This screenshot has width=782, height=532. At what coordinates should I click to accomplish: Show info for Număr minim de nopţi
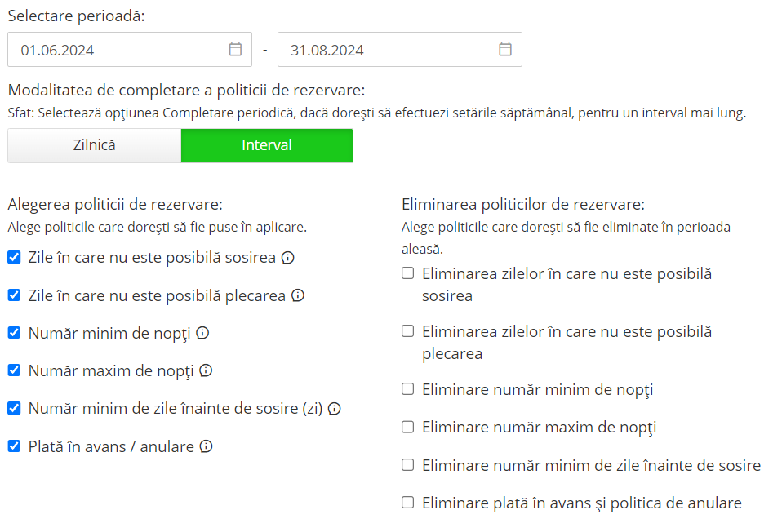click(x=202, y=333)
